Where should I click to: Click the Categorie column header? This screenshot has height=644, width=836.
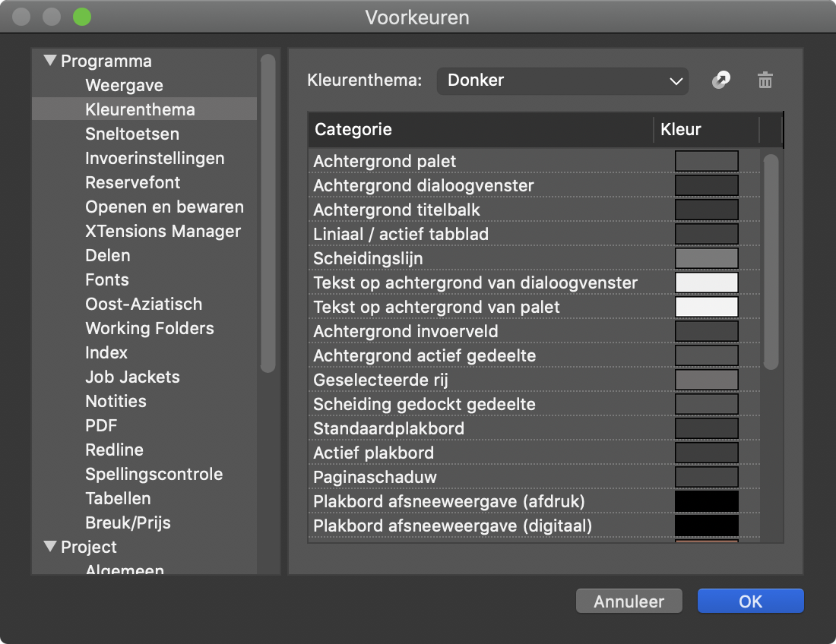pyautogui.click(x=480, y=129)
